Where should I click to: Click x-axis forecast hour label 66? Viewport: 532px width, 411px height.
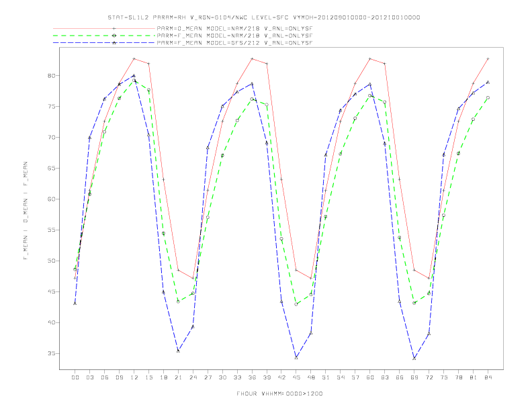pos(400,377)
